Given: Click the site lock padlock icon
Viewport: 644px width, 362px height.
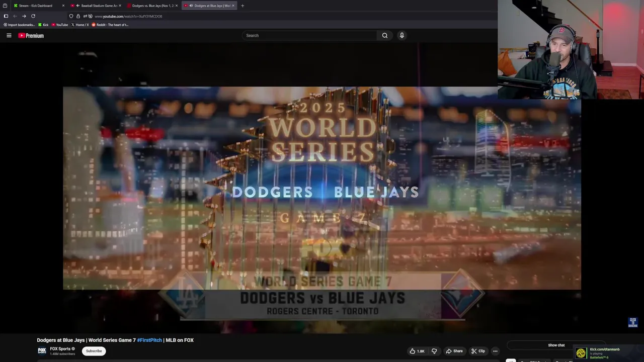Looking at the screenshot, I should click(x=78, y=16).
